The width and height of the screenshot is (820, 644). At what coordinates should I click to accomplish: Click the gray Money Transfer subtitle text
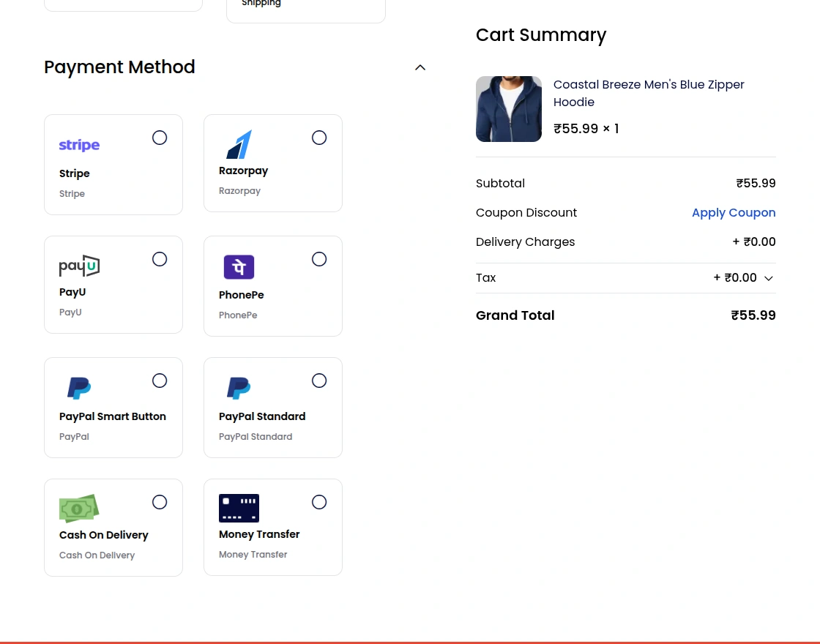[x=253, y=555]
